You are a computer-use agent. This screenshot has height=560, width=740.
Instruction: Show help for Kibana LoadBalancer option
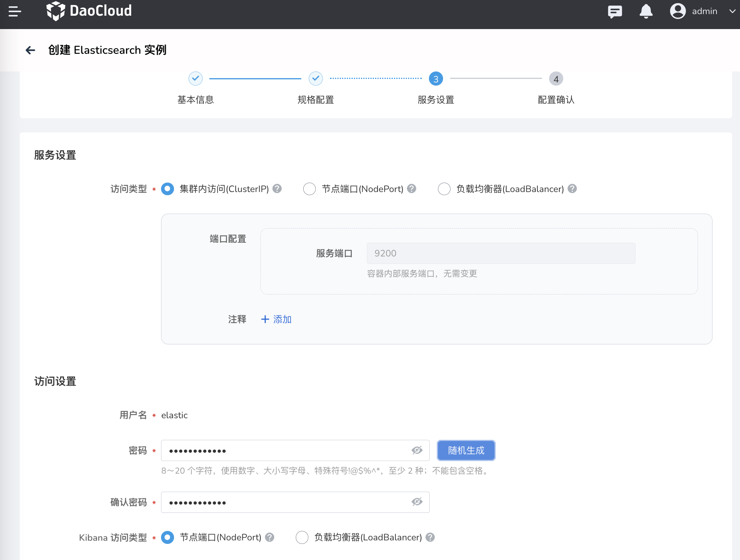point(430,537)
